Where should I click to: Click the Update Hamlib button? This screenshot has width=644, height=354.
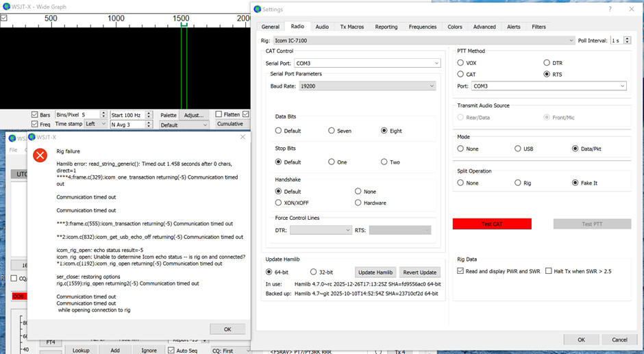coord(376,272)
